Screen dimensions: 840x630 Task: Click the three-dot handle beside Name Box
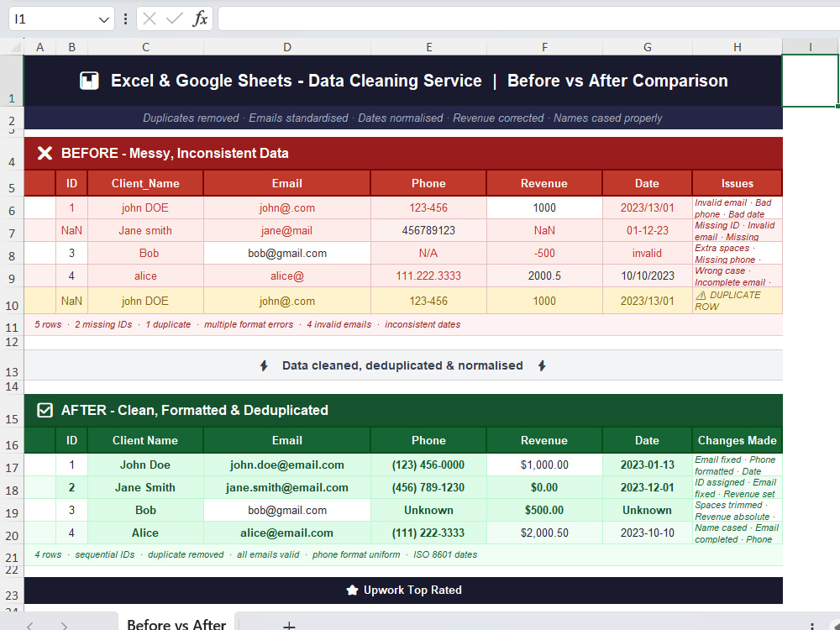pos(125,19)
